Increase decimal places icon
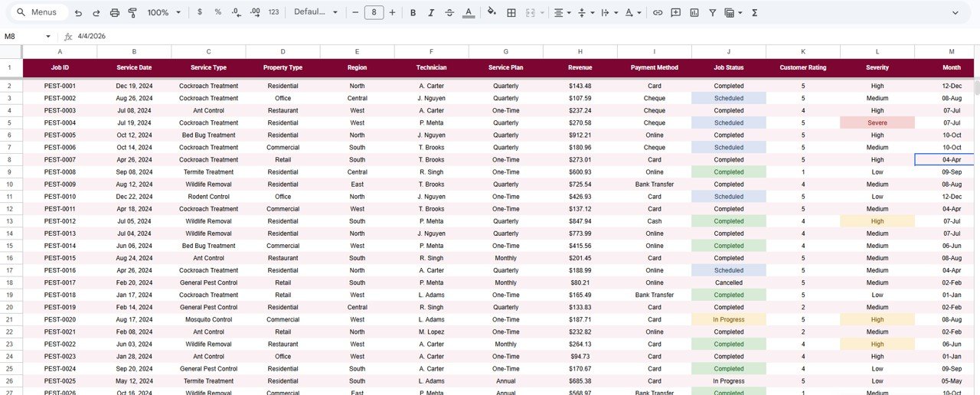The width and height of the screenshot is (980, 395). [255, 13]
